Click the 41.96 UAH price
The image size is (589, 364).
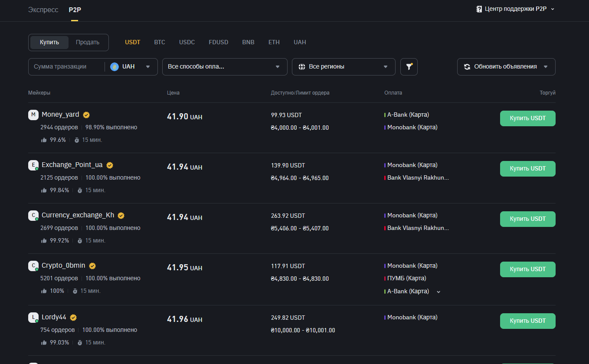(x=184, y=319)
